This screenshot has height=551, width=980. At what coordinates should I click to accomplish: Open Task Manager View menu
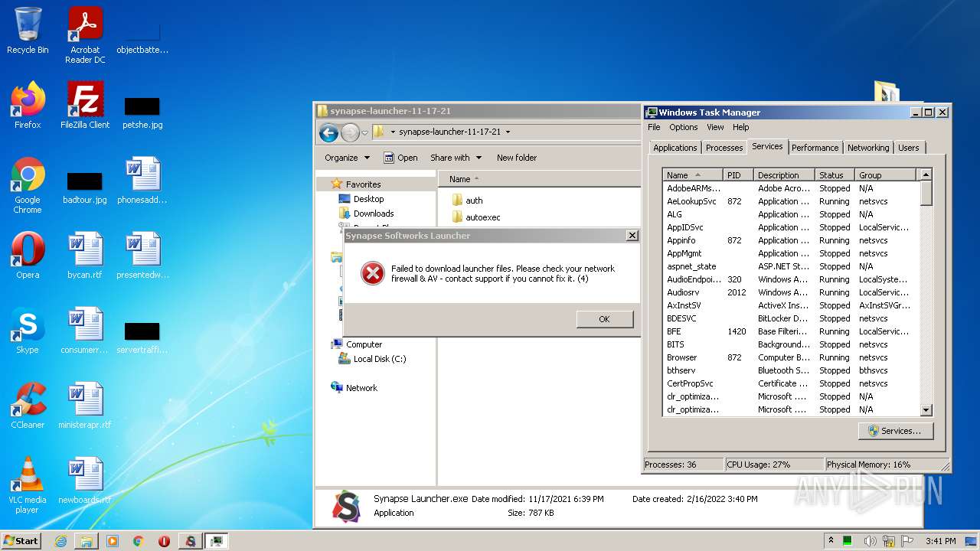(715, 127)
